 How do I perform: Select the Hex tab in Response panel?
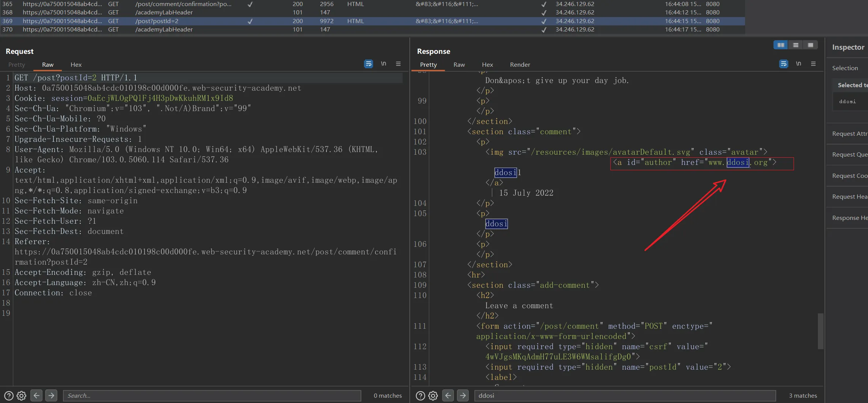coord(487,64)
